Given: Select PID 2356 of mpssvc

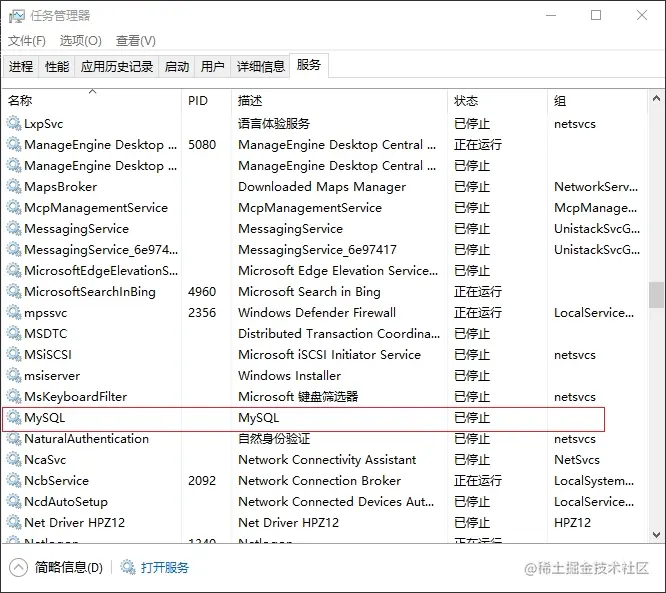Looking at the screenshot, I should pyautogui.click(x=202, y=312).
